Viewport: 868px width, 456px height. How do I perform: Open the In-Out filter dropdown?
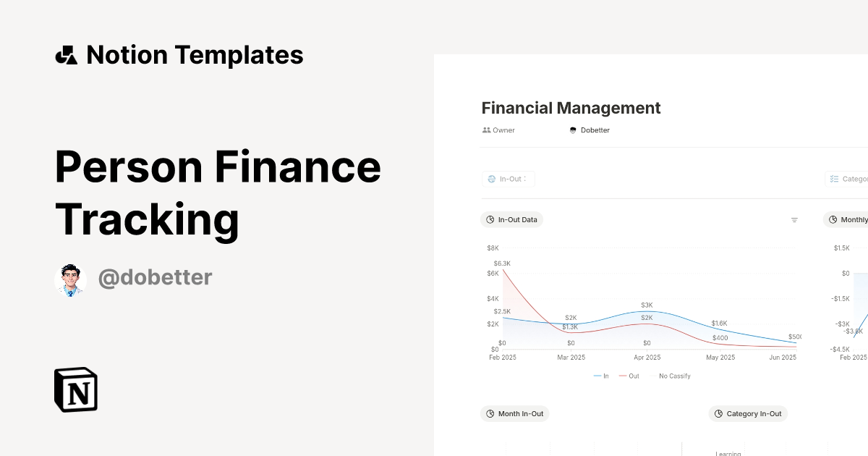click(x=509, y=179)
